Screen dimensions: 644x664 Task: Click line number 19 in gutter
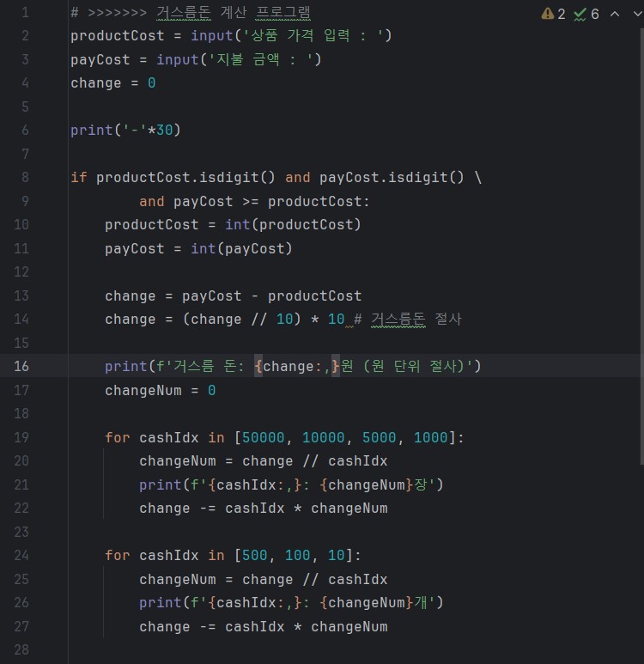pyautogui.click(x=21, y=437)
